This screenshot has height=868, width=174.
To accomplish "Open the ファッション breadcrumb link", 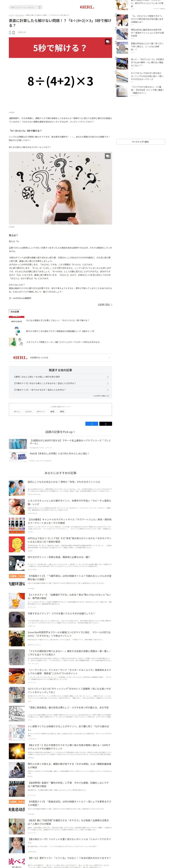I will [20, 15].
